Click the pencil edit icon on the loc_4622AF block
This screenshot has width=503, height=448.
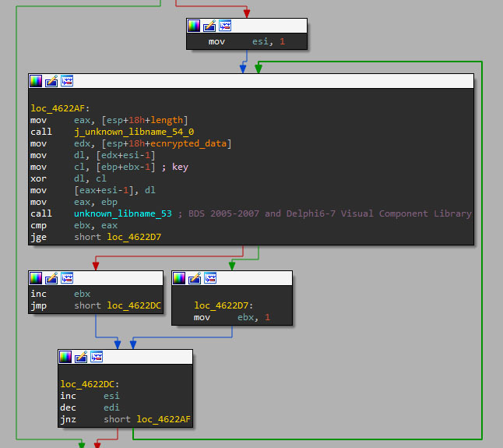point(51,81)
